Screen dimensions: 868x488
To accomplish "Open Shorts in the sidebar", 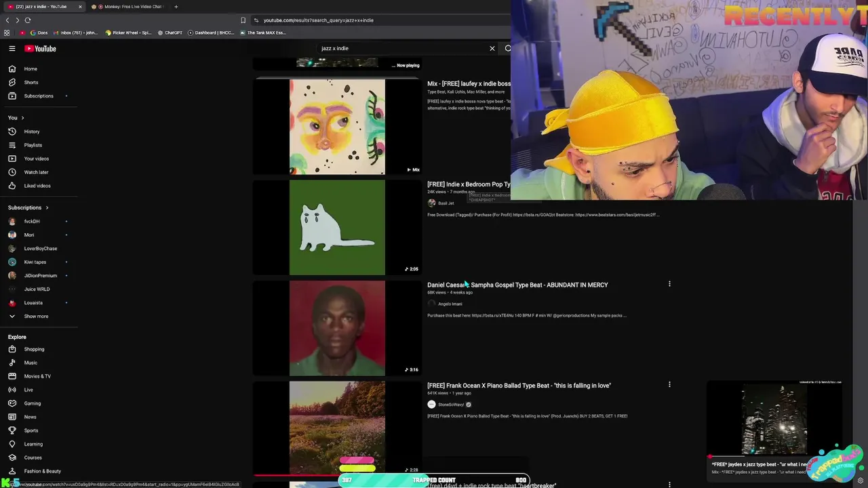I will click(31, 83).
